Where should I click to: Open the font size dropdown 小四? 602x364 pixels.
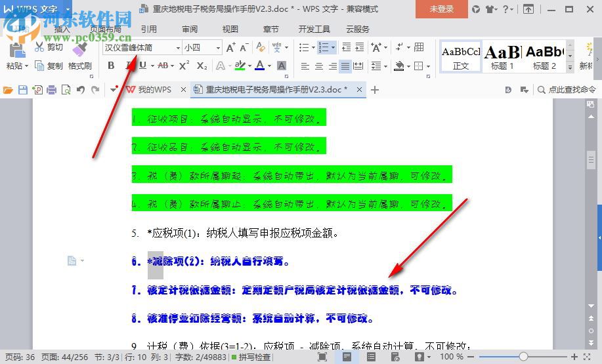tap(218, 48)
